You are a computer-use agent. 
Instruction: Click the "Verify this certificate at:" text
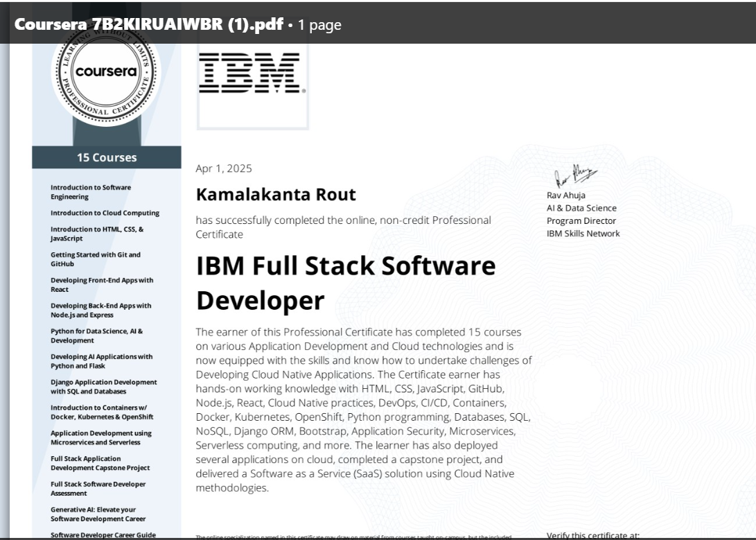tap(592, 535)
